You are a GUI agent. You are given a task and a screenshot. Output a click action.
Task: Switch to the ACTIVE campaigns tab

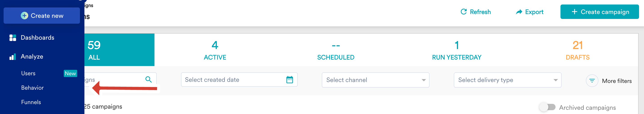[x=215, y=50]
